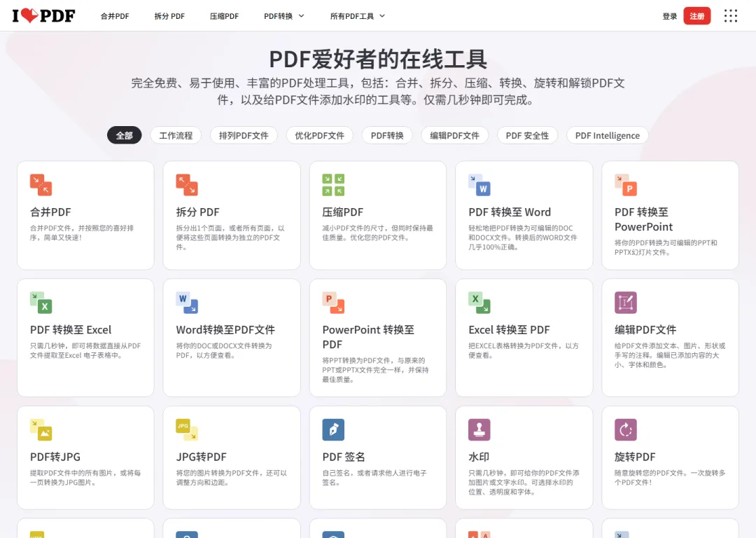756x538 pixels.
Task: Select the PDF转换 filter tab
Action: click(387, 136)
